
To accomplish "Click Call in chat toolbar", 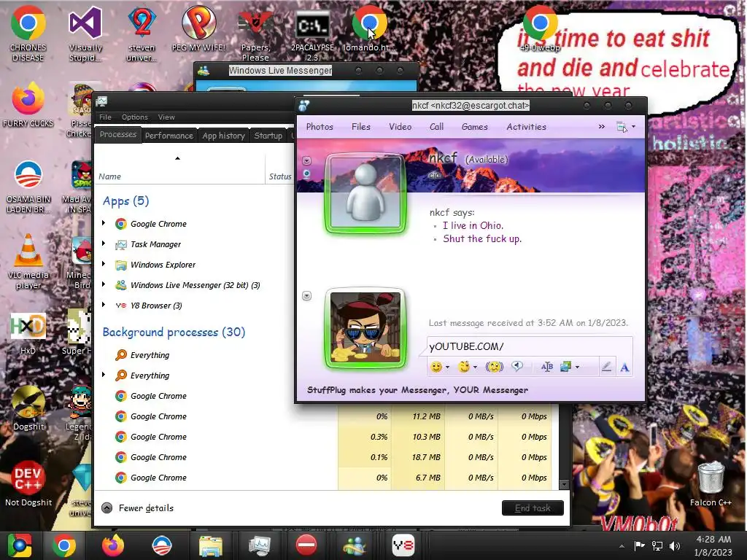I will coord(436,127).
